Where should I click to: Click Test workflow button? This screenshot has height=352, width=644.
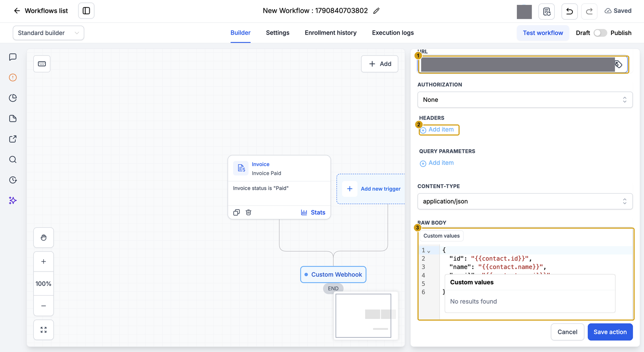(x=543, y=33)
